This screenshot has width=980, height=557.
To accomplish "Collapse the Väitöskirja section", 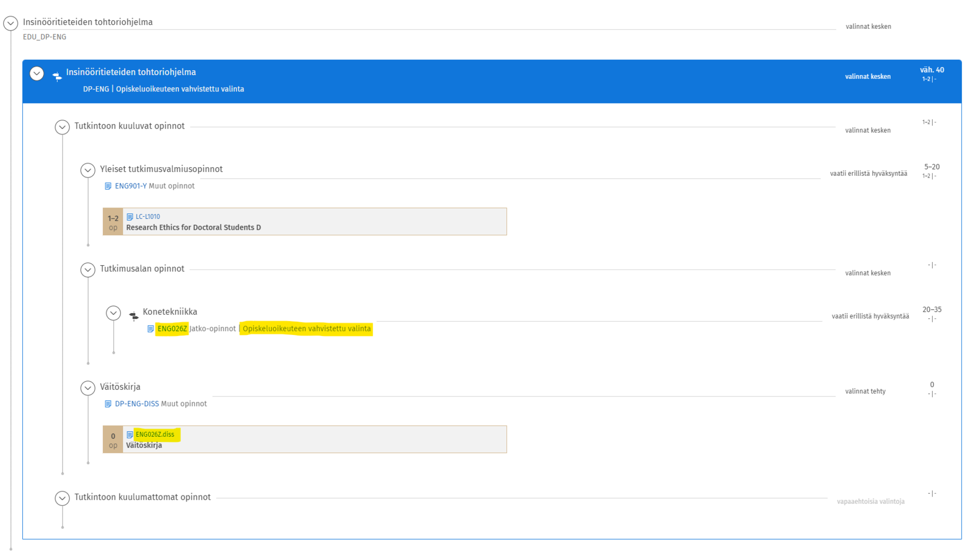I will pos(88,388).
